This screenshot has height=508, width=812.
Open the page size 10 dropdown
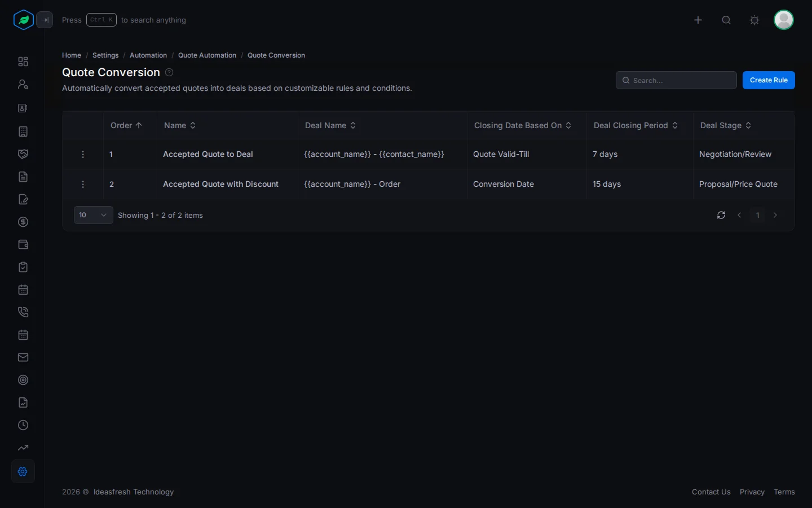[93, 215]
